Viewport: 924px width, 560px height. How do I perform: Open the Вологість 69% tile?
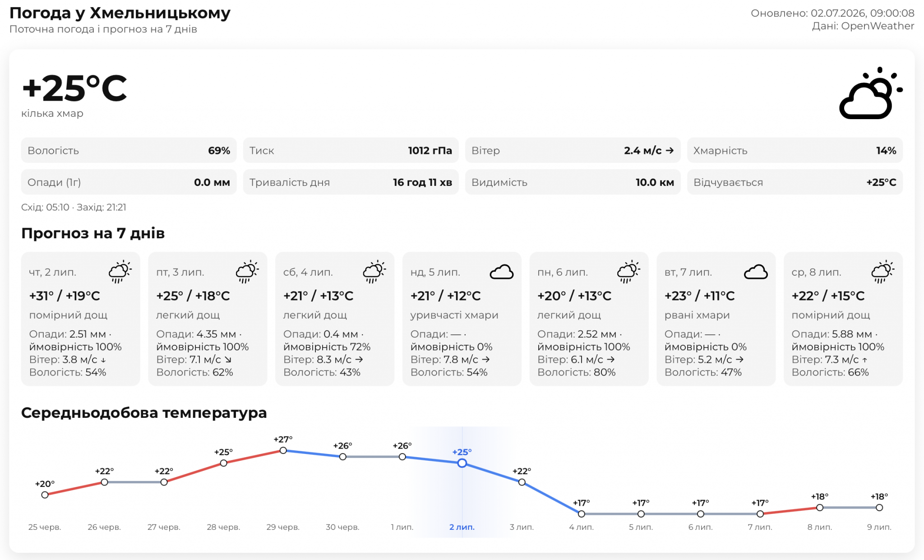[x=129, y=150]
